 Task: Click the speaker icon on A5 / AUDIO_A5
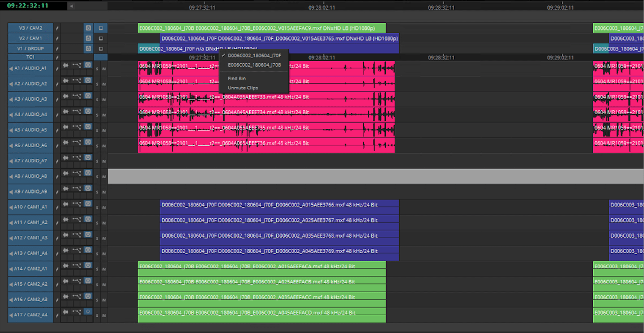pos(11,130)
